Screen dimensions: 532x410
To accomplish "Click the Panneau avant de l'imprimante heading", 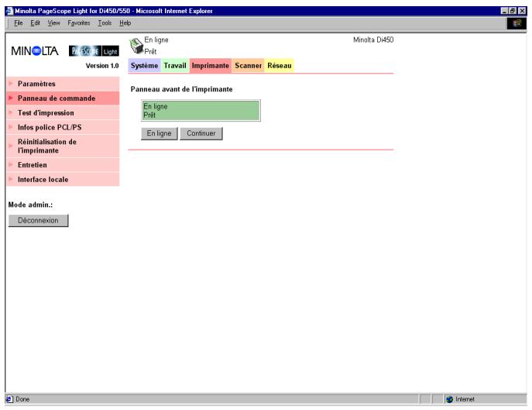I will coord(181,89).
